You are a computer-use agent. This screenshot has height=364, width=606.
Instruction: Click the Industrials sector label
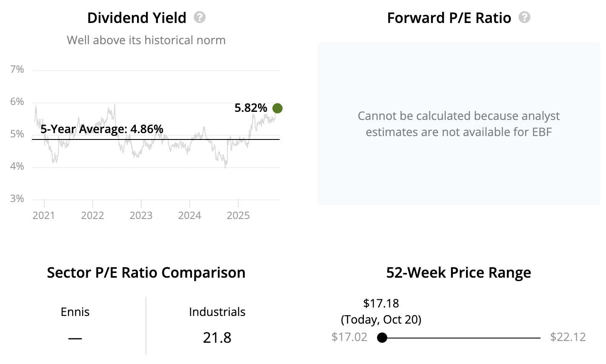217,312
